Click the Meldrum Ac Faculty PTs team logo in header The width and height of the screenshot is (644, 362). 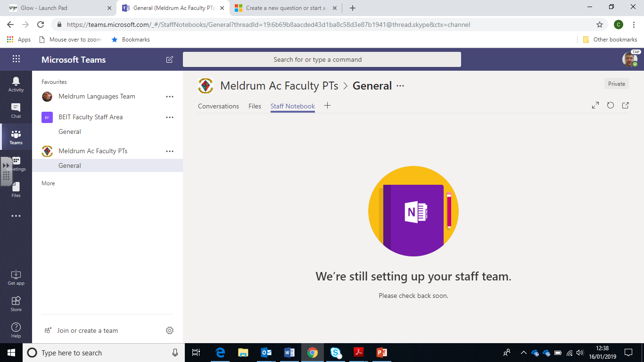click(x=206, y=86)
